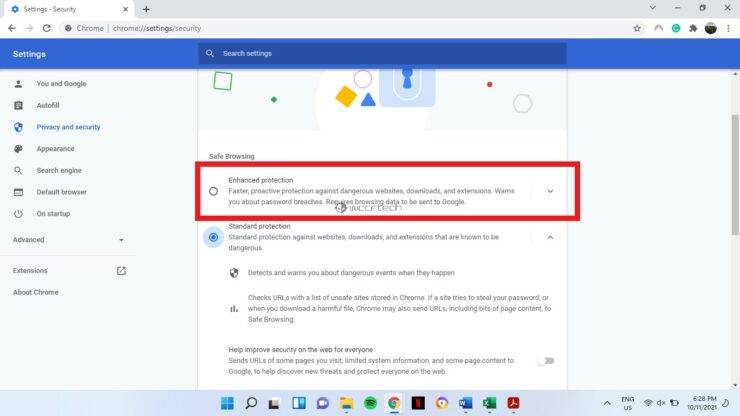The width and height of the screenshot is (740, 416).
Task: Open the Chat app on taskbar
Action: [x=323, y=403]
